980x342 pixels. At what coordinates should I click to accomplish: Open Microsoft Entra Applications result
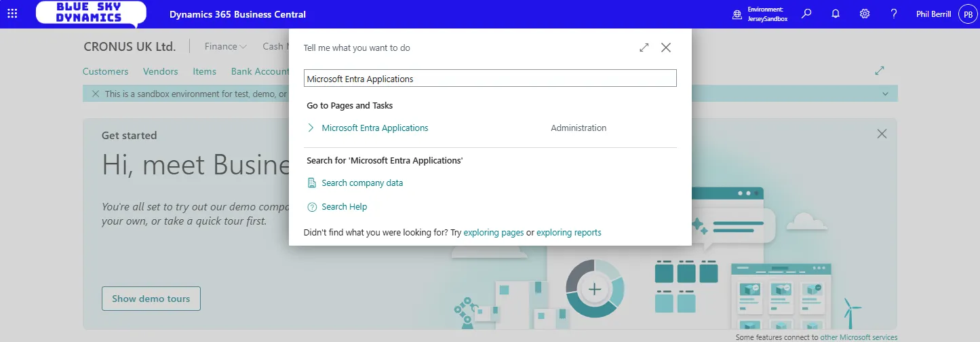coord(375,128)
